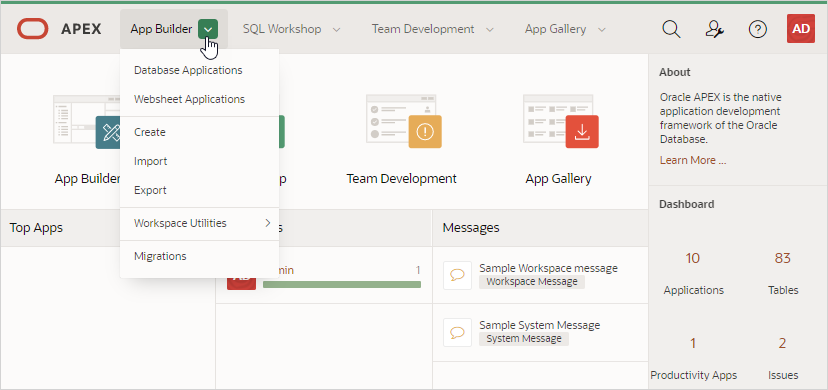The width and height of the screenshot is (828, 390).
Task: Click the green activity bar for admin
Action: click(342, 284)
